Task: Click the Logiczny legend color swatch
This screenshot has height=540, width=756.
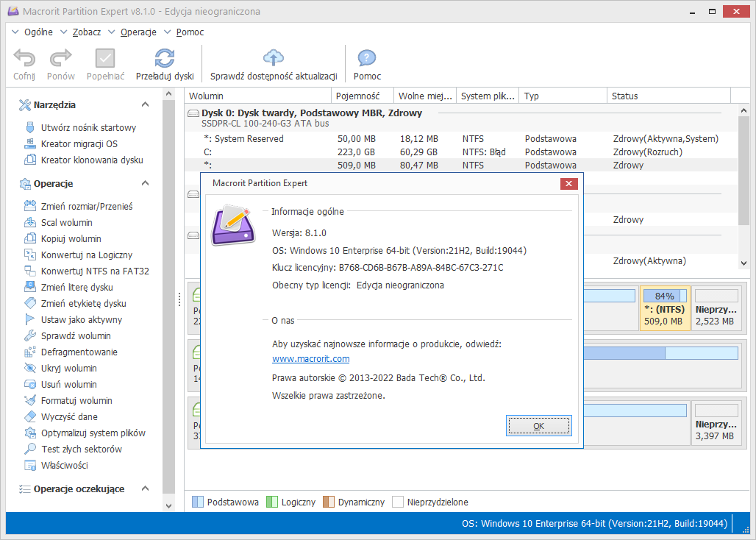Action: (x=272, y=502)
